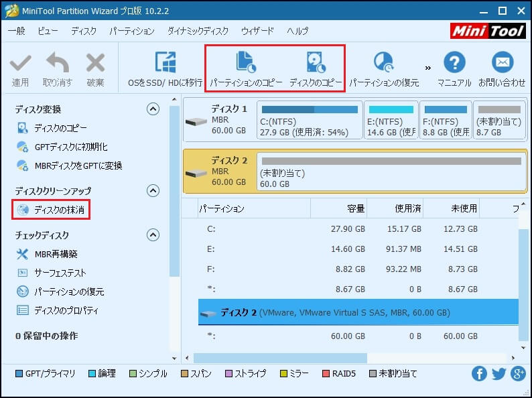Choose パーティションの復元 in the sidebar
The image size is (532, 398).
pyautogui.click(x=60, y=291)
